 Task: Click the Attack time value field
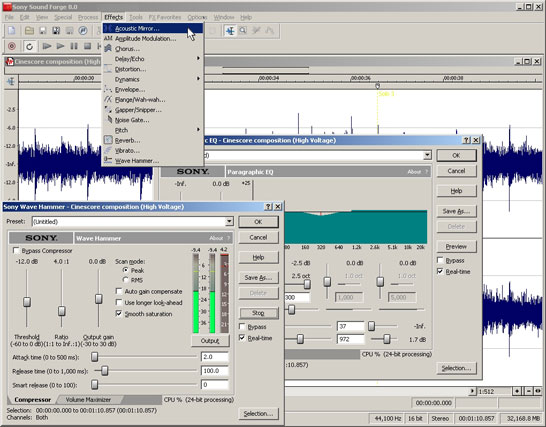pos(215,357)
